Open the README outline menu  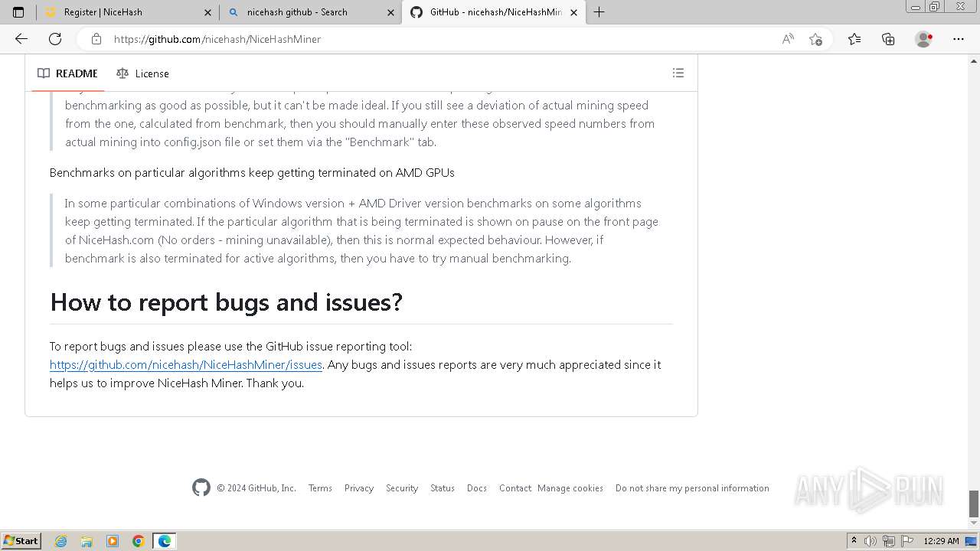[678, 73]
